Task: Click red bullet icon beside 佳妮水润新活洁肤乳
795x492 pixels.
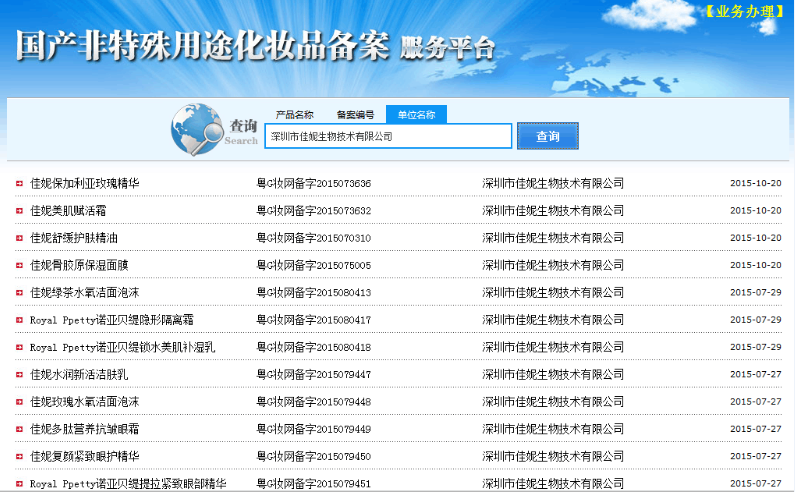Action: 19,375
